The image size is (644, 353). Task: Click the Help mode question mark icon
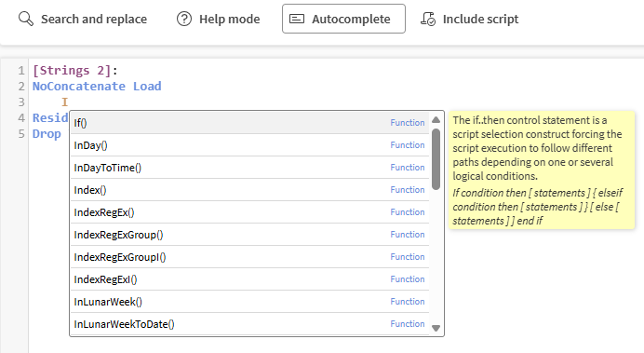pos(184,19)
